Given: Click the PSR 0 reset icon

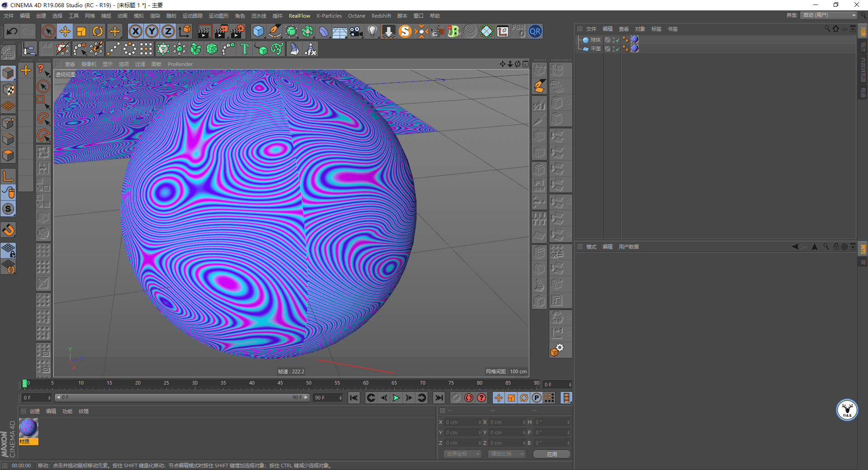Looking at the screenshot, I should (x=519, y=31).
